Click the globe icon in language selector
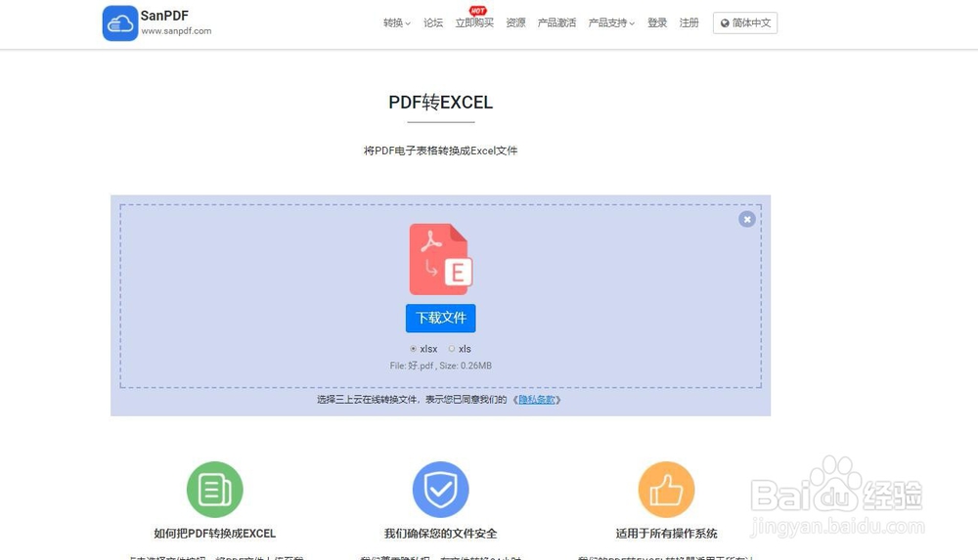Screen dimensions: 978x560 tap(725, 23)
